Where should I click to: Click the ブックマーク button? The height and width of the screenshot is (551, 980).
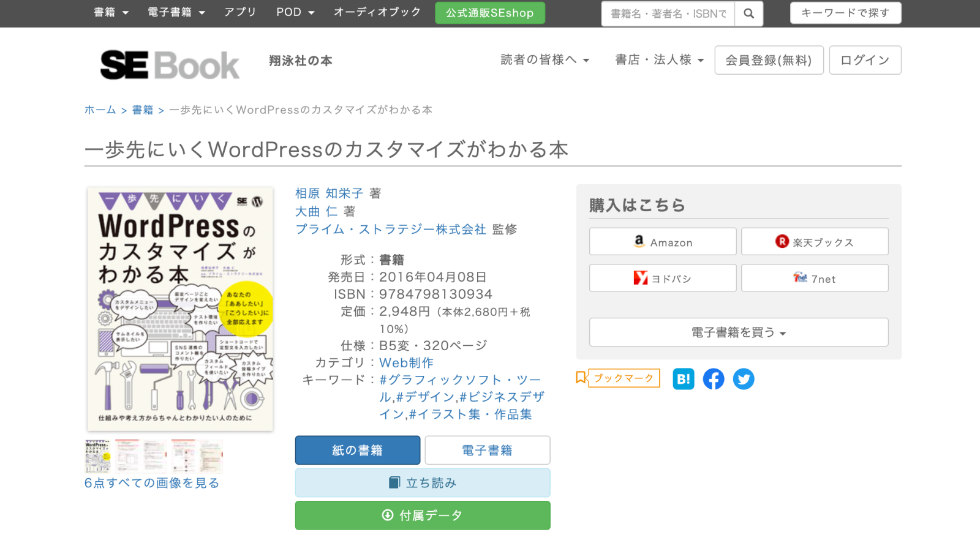point(624,378)
